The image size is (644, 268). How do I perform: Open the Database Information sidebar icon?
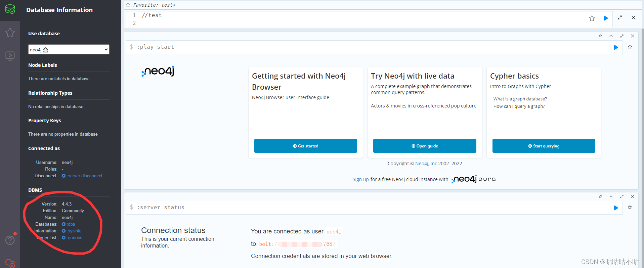coord(10,9)
